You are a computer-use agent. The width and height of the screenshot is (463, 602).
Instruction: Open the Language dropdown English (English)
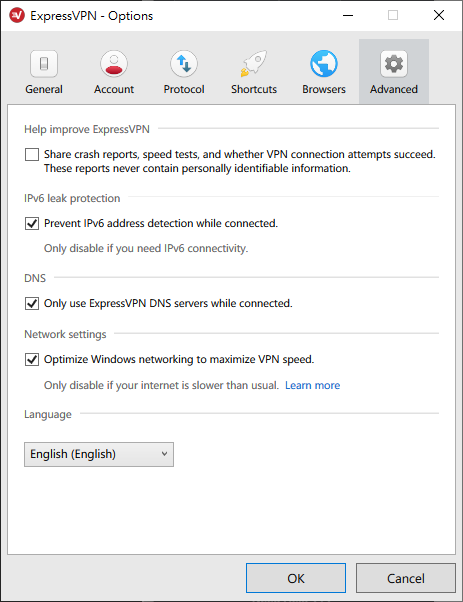[99, 455]
